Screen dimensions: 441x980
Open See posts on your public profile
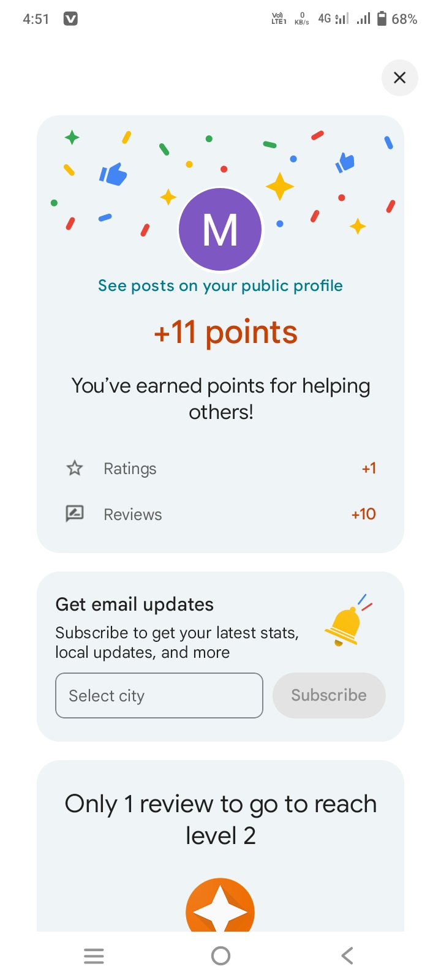pos(221,286)
